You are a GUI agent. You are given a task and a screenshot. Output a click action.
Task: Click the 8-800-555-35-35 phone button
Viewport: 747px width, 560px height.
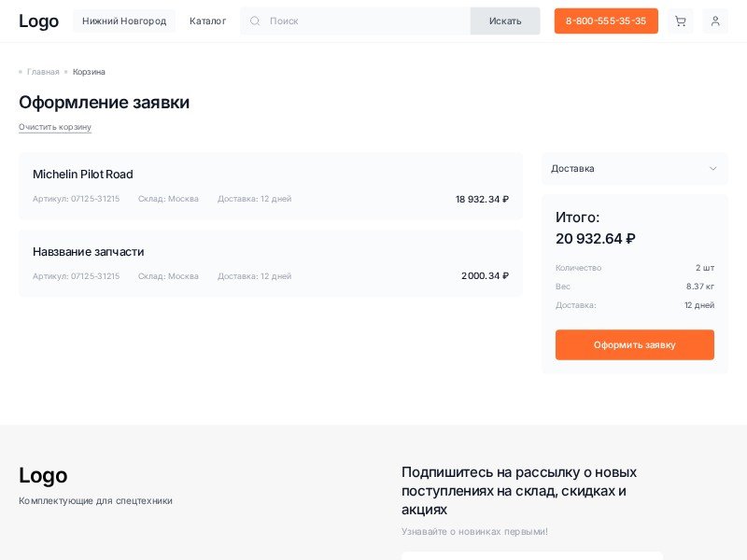pyautogui.click(x=605, y=21)
